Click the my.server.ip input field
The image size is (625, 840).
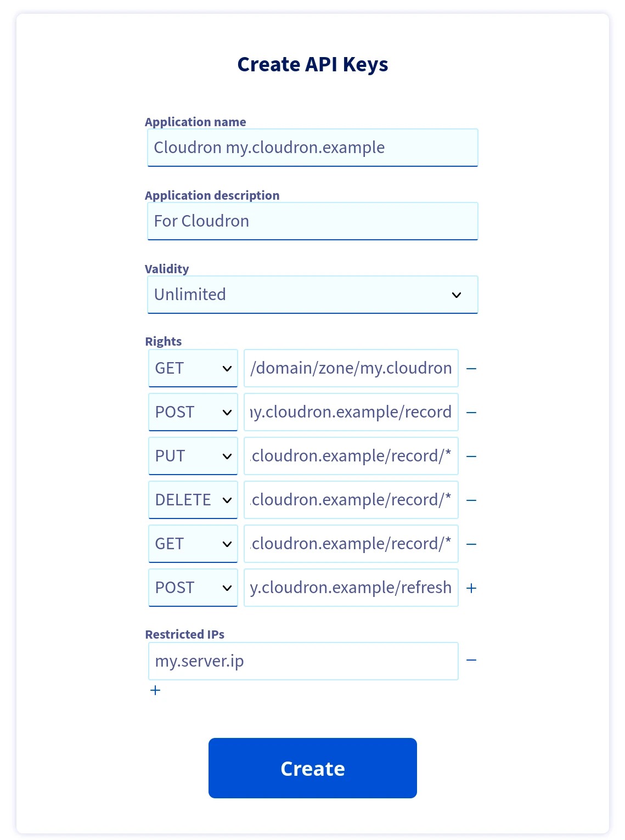[303, 661]
